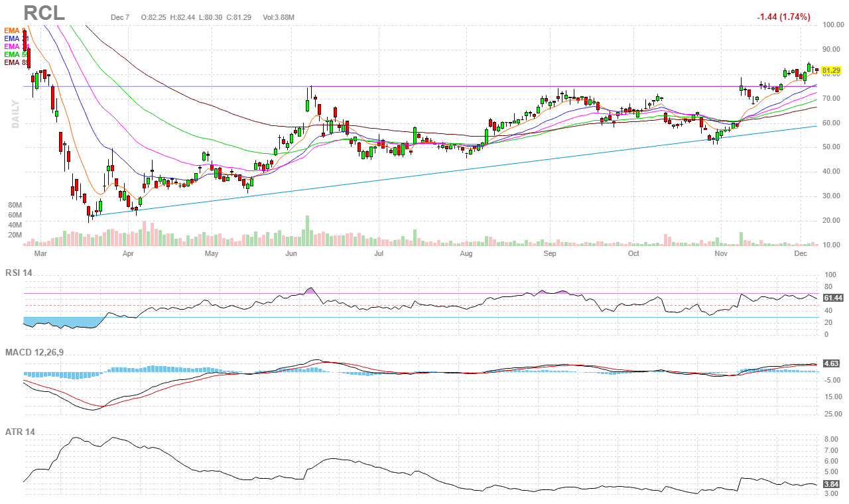Click the Dec 7 date label
The image size is (849, 504).
pyautogui.click(x=120, y=17)
